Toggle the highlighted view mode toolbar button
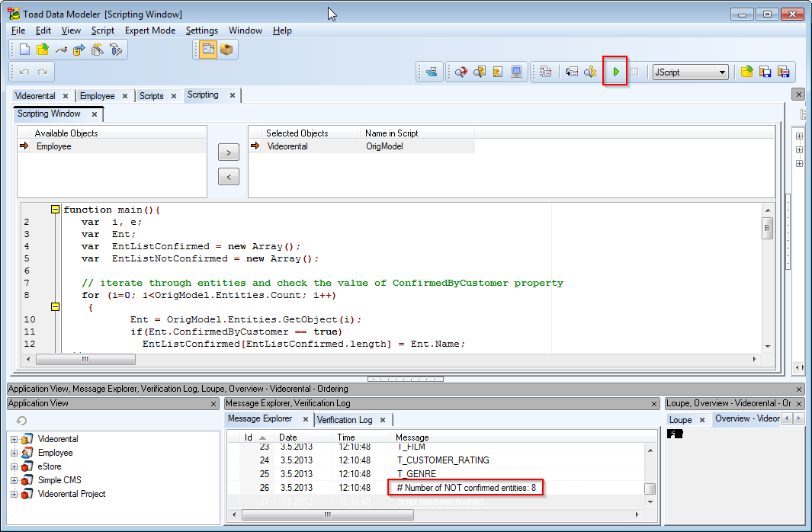Image resolution: width=812 pixels, height=532 pixels. point(207,50)
